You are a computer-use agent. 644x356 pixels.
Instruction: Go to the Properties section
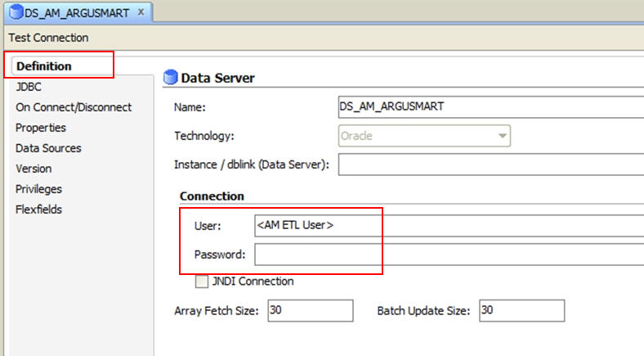click(41, 128)
